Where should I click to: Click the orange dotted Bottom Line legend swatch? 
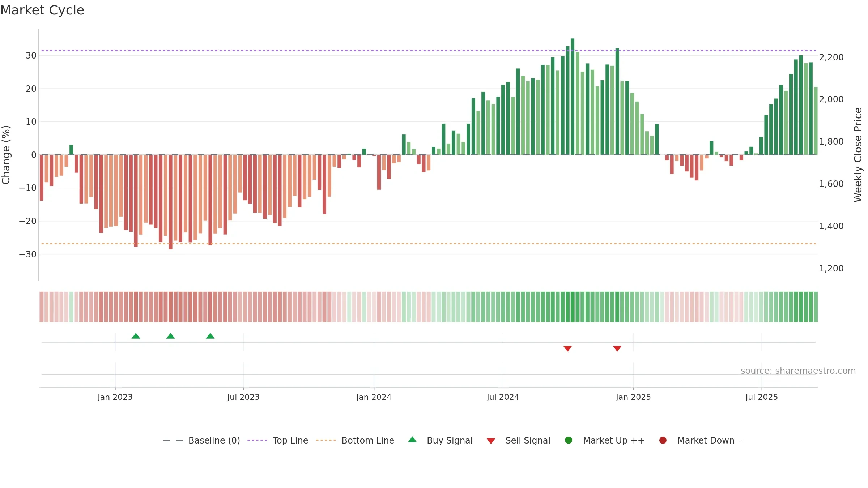[x=326, y=440]
